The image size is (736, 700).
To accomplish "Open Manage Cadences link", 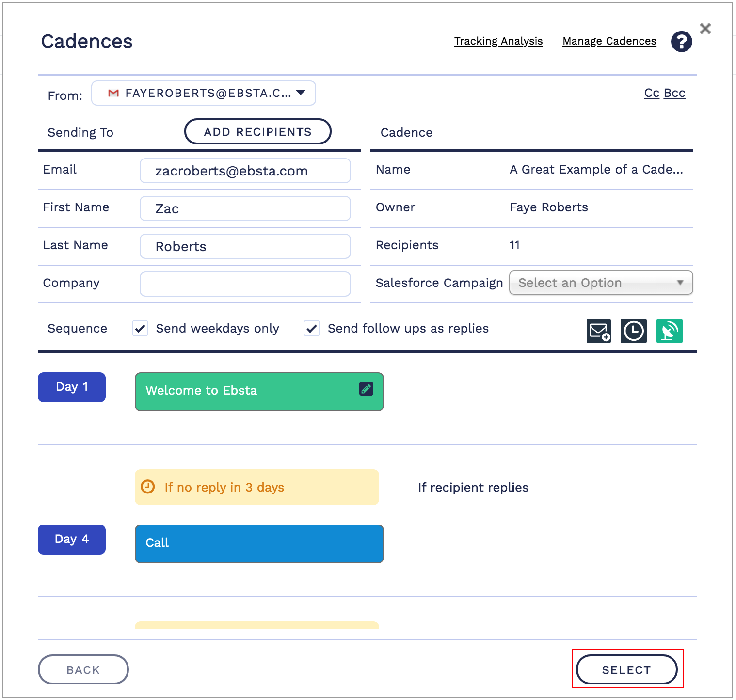I will 609,41.
